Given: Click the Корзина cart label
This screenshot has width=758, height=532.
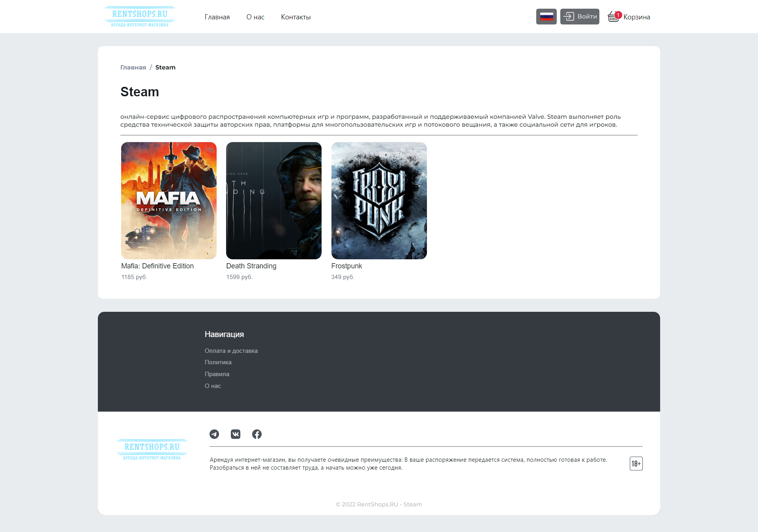Looking at the screenshot, I should click(637, 17).
